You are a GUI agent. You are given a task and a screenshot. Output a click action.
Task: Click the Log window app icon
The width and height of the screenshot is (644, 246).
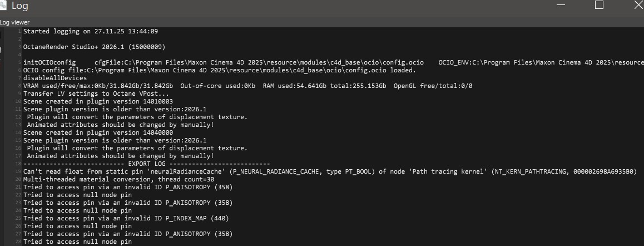[x=3, y=6]
